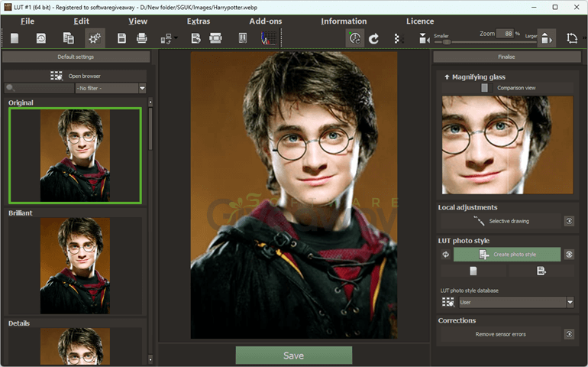This screenshot has width=588, height=367.
Task: Open the File menu
Action: tap(27, 21)
